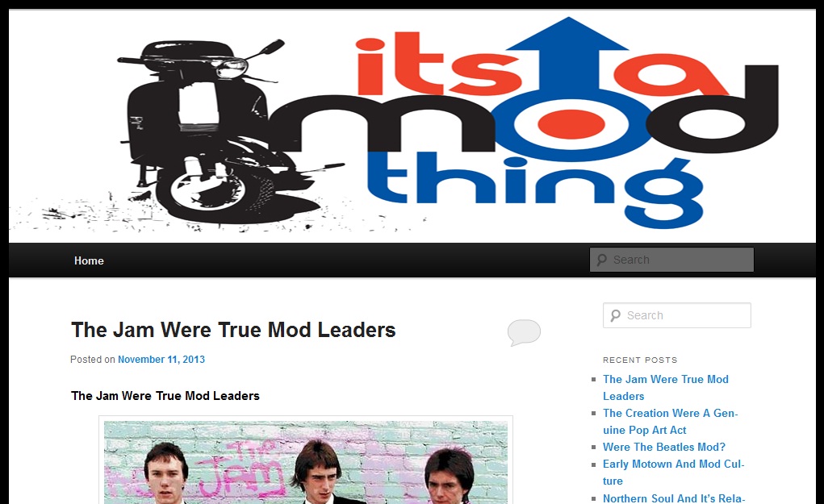Open Early Motown And Mod Culture post
Screen dimensions: 824x504
673,473
